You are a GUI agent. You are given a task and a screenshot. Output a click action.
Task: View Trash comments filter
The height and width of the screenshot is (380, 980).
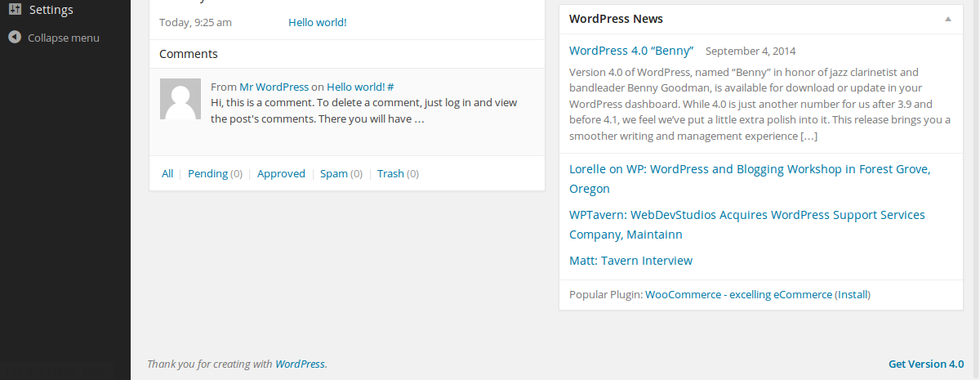pos(390,173)
